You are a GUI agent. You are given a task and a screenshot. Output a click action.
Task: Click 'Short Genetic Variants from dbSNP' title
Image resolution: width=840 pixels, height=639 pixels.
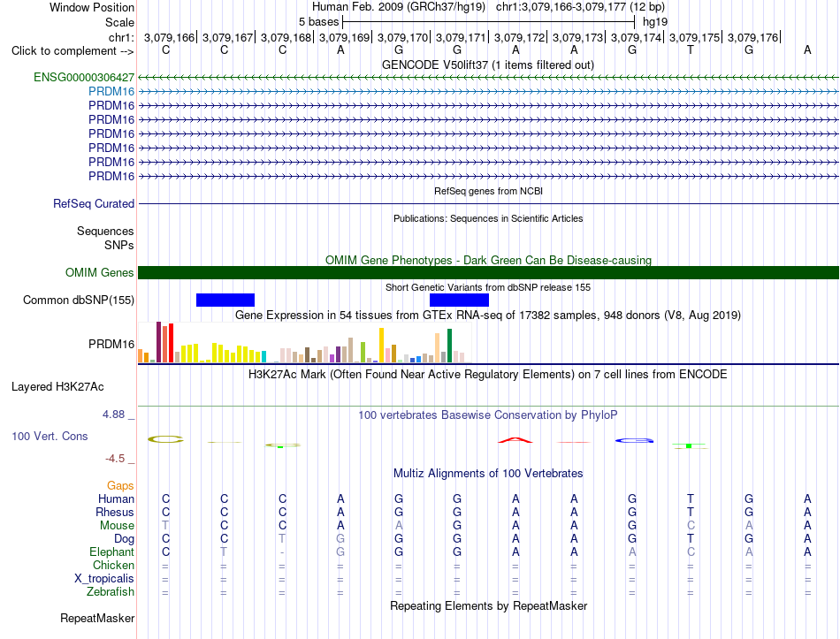[x=488, y=287]
